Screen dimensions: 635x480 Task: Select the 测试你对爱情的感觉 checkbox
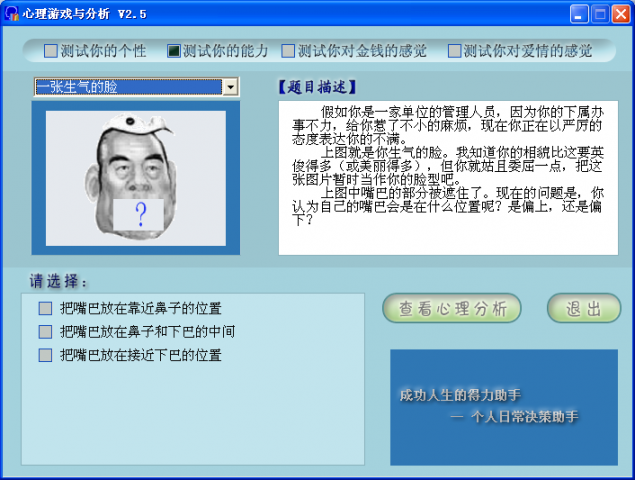(x=455, y=50)
